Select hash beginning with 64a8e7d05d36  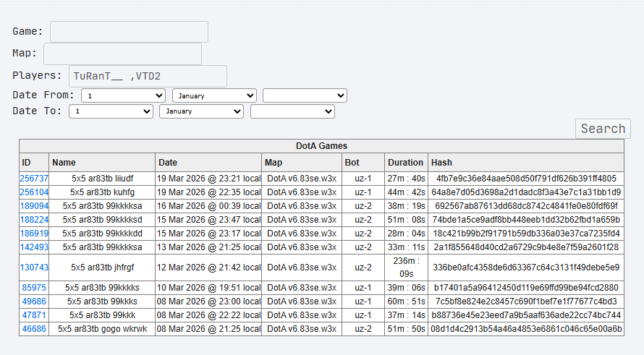pos(526,192)
